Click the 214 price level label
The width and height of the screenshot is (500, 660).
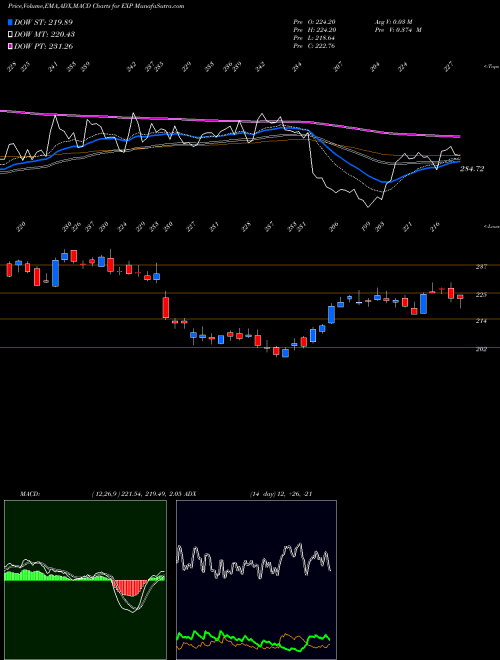pyautogui.click(x=481, y=321)
